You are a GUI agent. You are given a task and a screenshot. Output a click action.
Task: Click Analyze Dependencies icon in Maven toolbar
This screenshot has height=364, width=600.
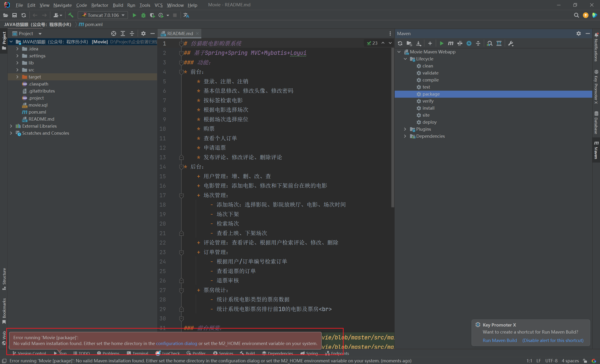[489, 43]
